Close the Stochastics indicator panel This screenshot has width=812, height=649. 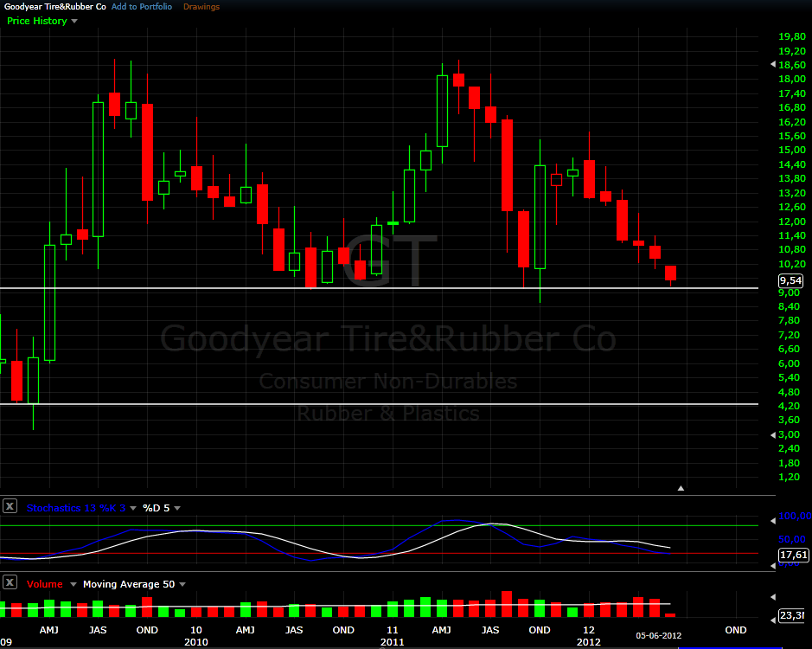[x=10, y=506]
